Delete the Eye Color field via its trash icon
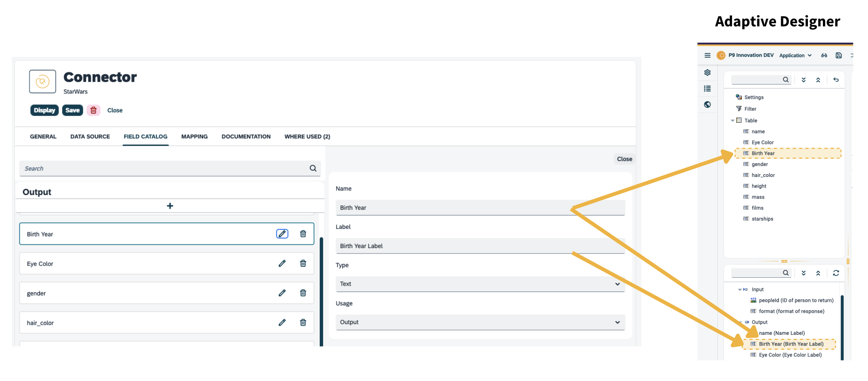868x381 pixels. coord(303,263)
